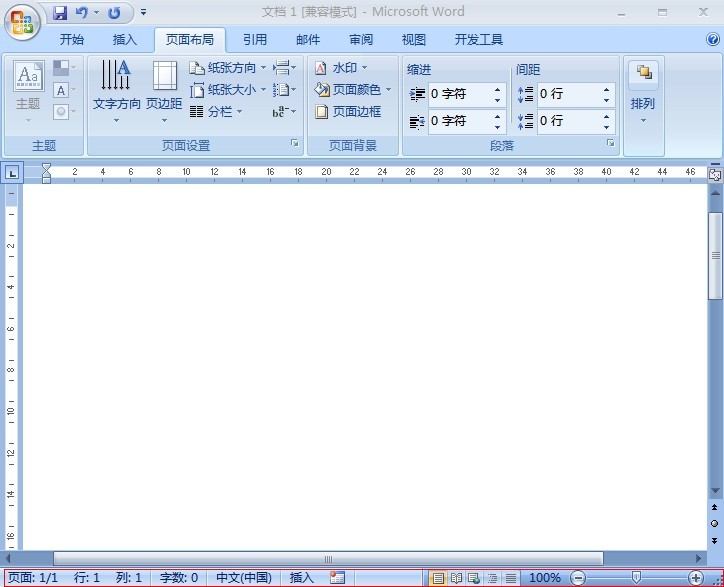724x587 pixels.
Task: Click the right indent value field
Action: (x=459, y=121)
